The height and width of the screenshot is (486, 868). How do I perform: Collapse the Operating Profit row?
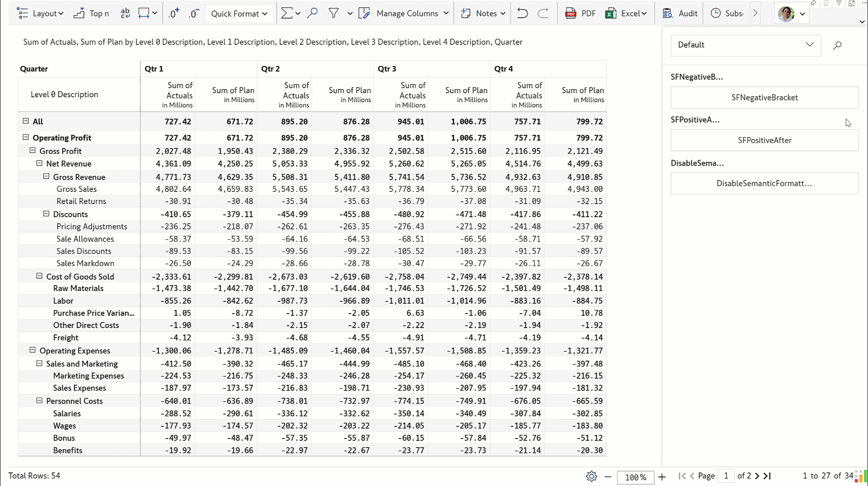coord(26,138)
